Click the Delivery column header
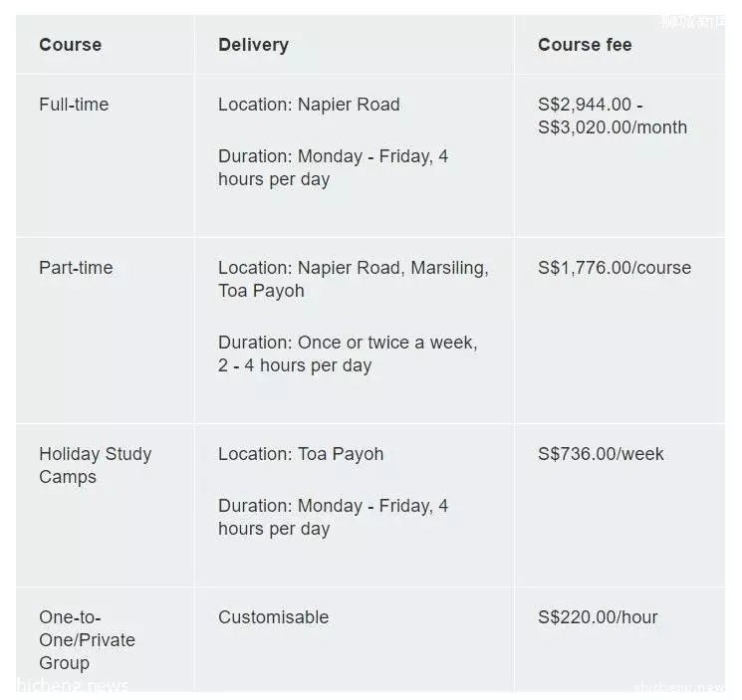The image size is (742, 700). (x=253, y=45)
